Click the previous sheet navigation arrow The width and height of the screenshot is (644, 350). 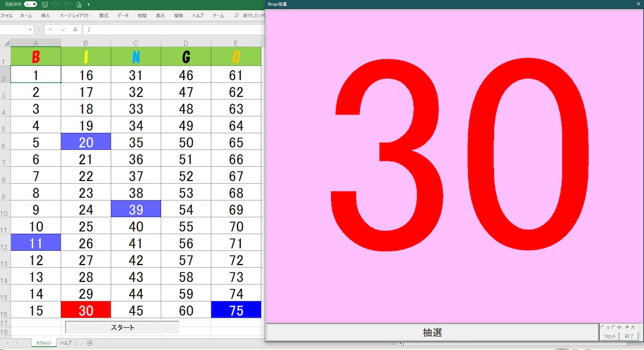click(7, 343)
